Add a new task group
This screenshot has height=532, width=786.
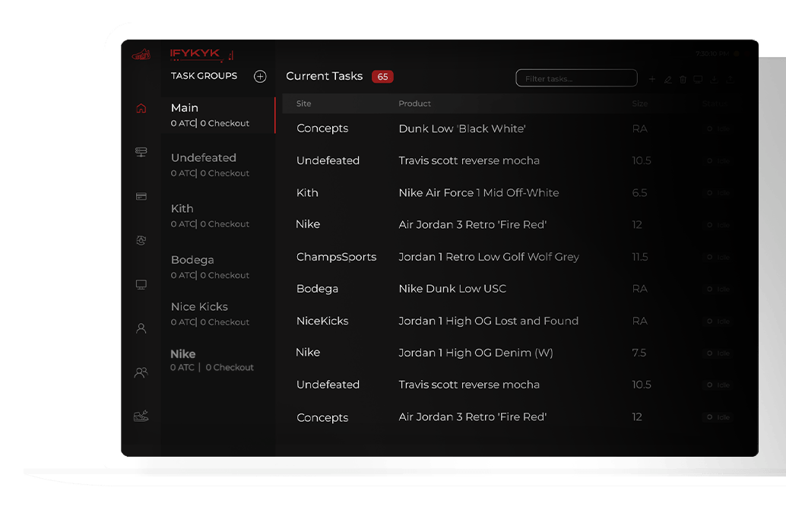pos(260,76)
